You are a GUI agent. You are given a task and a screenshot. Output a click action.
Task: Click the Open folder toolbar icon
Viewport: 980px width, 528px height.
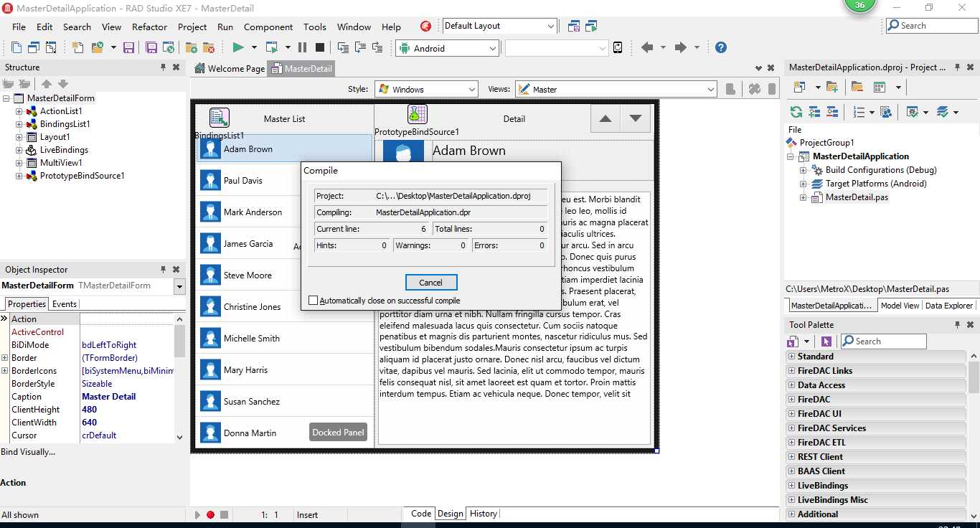98,47
